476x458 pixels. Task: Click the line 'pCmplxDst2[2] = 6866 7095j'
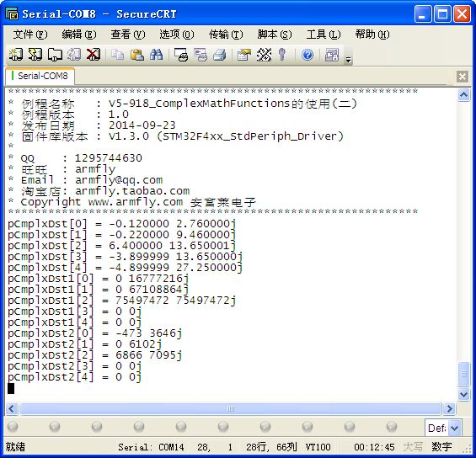(x=94, y=355)
